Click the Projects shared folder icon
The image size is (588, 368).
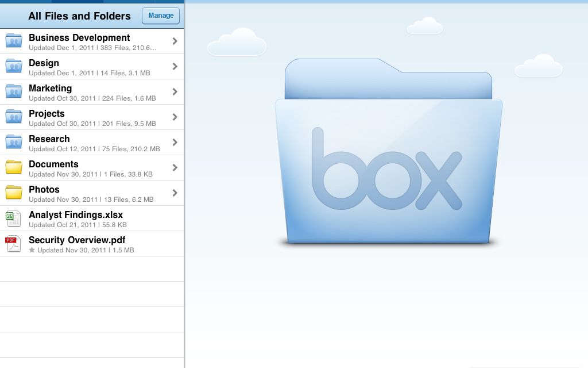coord(14,117)
